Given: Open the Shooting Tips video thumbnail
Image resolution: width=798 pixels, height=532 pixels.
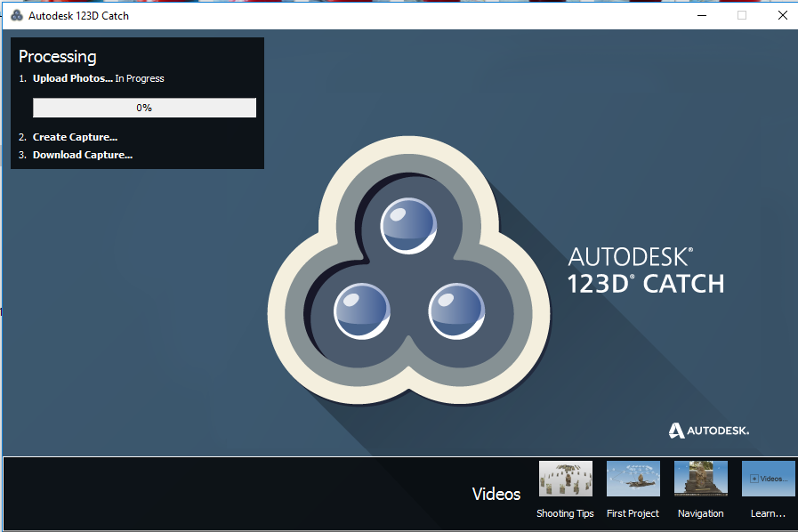Looking at the screenshot, I should pyautogui.click(x=566, y=479).
